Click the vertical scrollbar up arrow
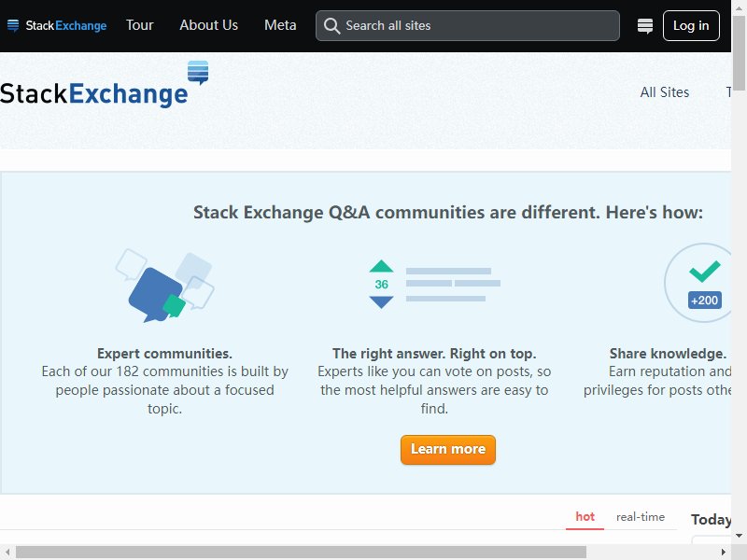Image resolution: width=747 pixels, height=560 pixels. click(x=739, y=7)
